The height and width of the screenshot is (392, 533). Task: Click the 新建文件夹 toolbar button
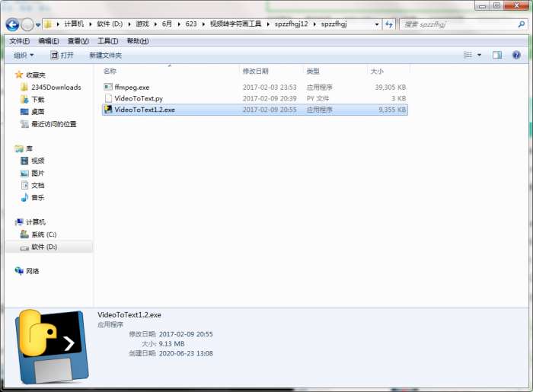[x=105, y=55]
